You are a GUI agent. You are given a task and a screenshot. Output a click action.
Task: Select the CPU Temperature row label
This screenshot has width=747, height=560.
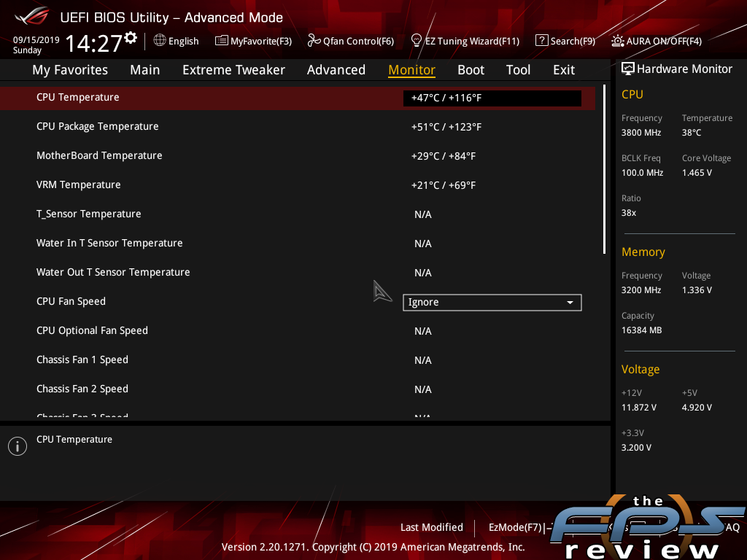click(x=77, y=97)
